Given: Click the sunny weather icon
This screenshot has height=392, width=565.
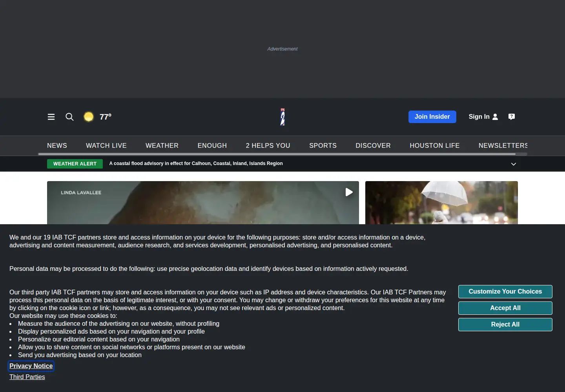Looking at the screenshot, I should [89, 117].
